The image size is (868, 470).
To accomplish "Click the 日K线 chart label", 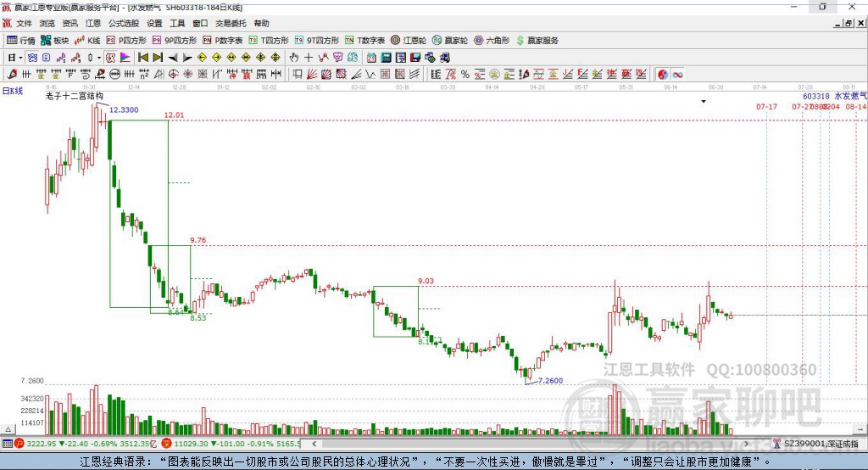I will [12, 91].
